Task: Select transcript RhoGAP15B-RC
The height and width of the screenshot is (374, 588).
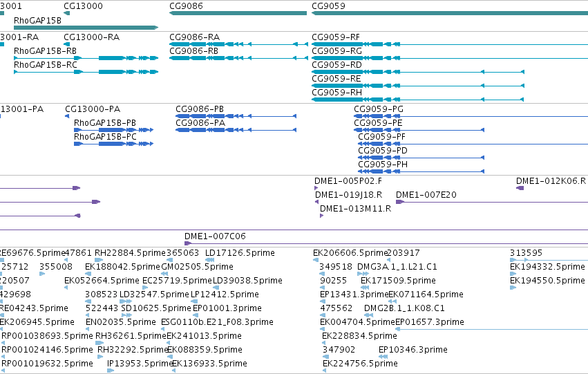Action: pos(86,72)
